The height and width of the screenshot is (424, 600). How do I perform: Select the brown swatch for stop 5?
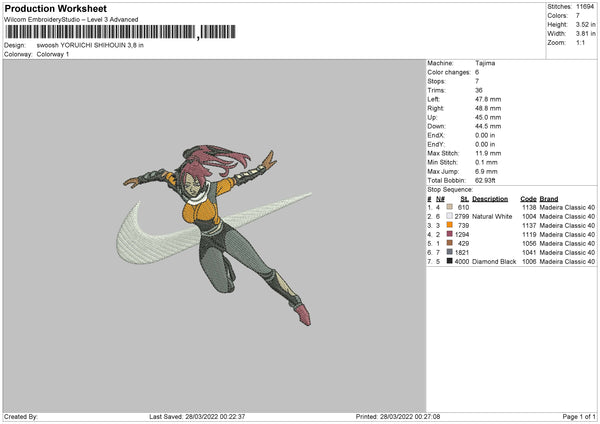pos(450,243)
